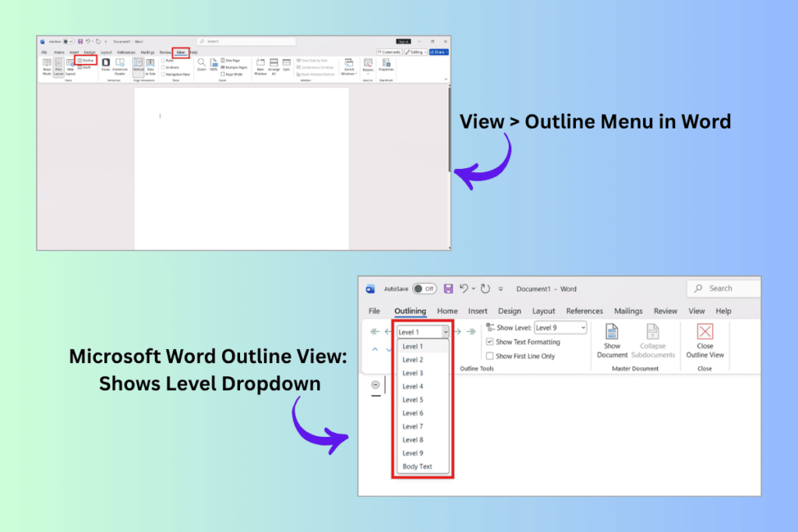This screenshot has height=532, width=798.
Task: Click Page Width zoom option
Action: [x=232, y=74]
